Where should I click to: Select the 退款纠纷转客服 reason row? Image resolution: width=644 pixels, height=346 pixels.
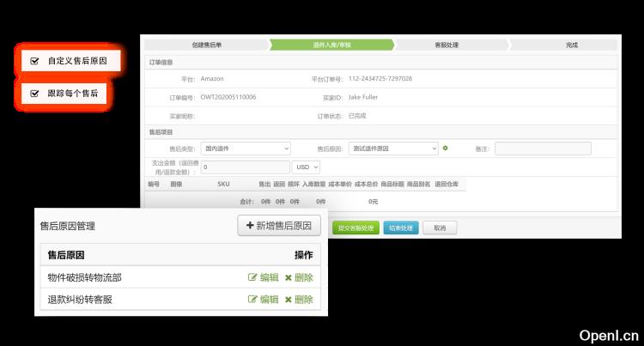(x=180, y=299)
